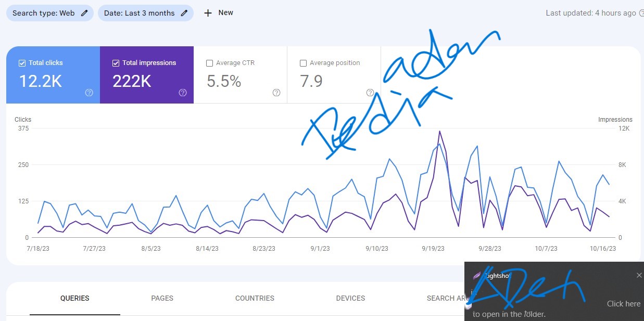The width and height of the screenshot is (644, 321).
Task: Enable the Average position checkbox
Action: click(x=303, y=63)
